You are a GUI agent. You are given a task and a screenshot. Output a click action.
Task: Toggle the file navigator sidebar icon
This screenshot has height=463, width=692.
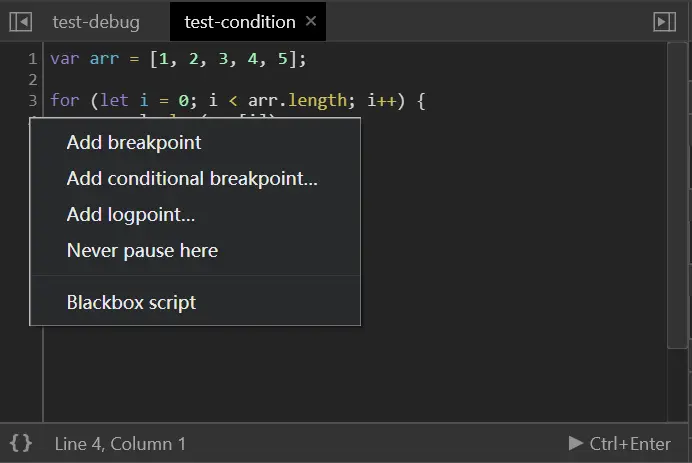tap(20, 21)
